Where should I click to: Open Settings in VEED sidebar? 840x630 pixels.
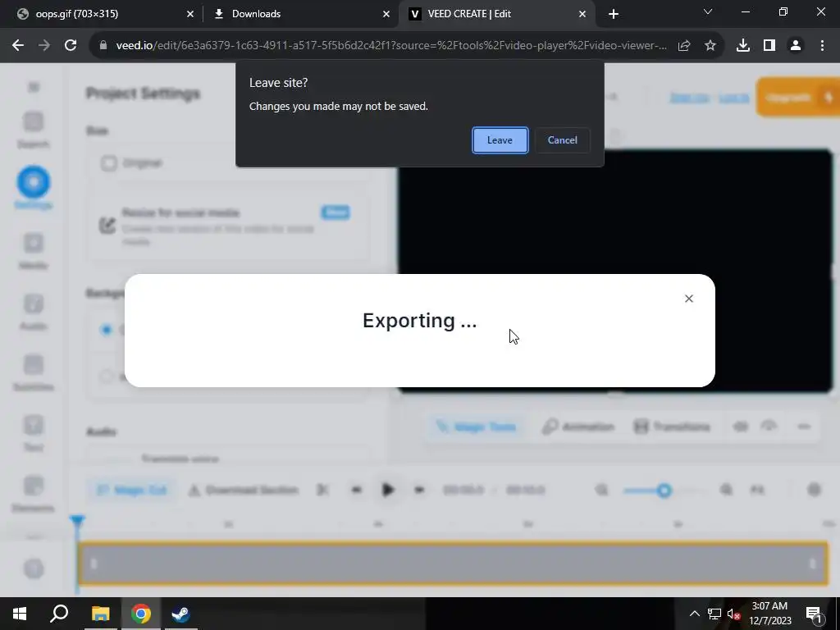point(33,189)
